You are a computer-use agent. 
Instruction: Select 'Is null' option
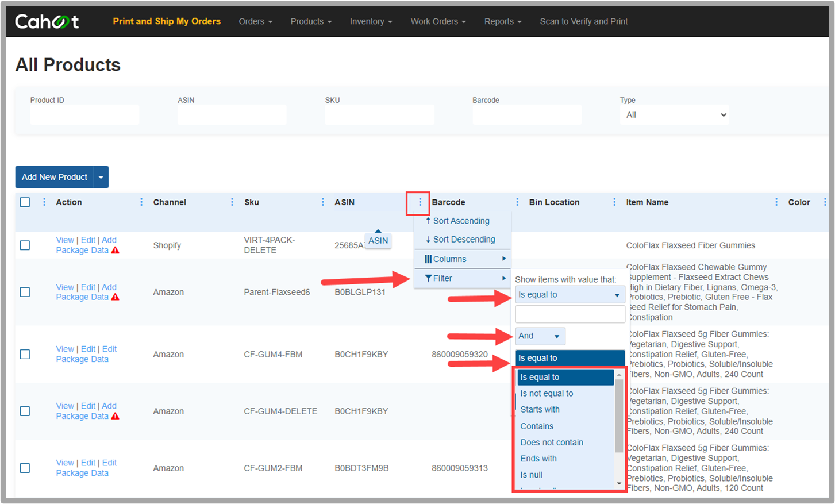coord(565,475)
